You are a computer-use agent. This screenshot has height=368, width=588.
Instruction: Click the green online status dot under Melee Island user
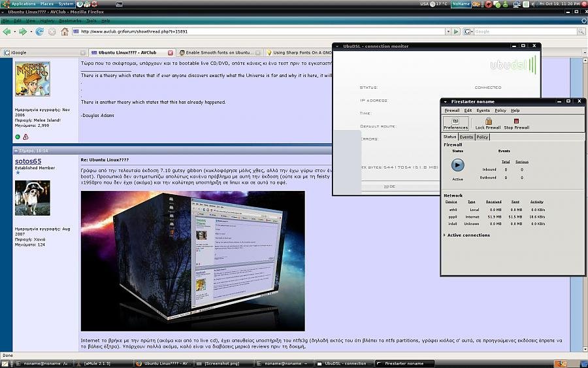pyautogui.click(x=18, y=137)
